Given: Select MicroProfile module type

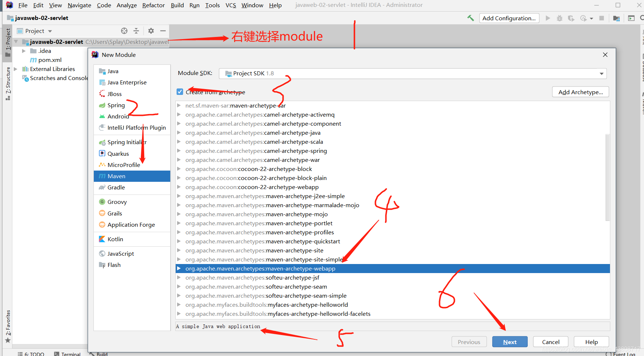Looking at the screenshot, I should pyautogui.click(x=132, y=165).
